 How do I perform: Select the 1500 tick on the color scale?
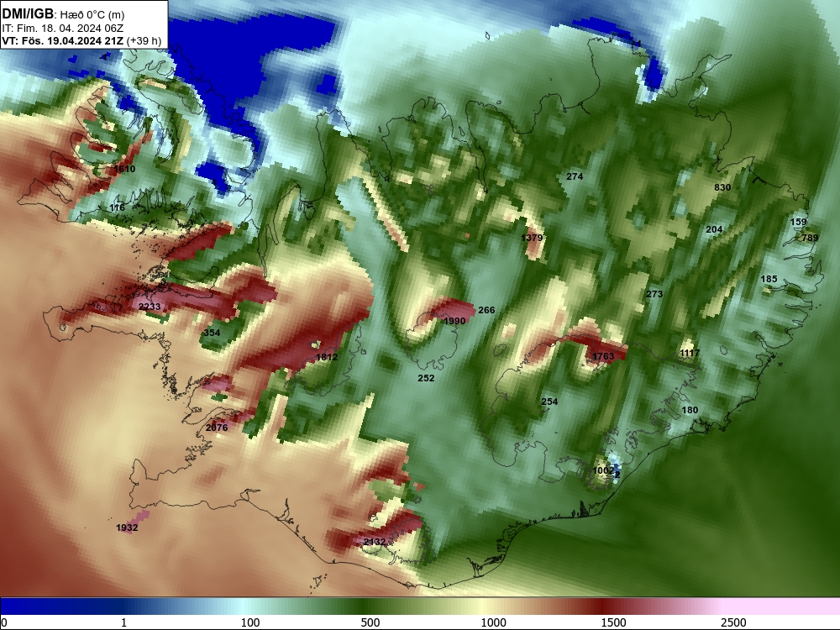(x=613, y=622)
